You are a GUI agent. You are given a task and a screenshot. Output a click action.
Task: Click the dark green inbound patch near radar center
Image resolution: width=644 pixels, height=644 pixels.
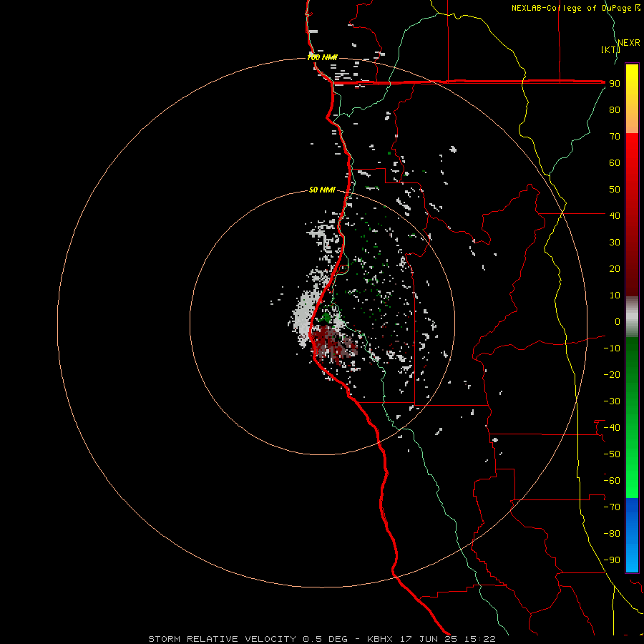pos(326,317)
